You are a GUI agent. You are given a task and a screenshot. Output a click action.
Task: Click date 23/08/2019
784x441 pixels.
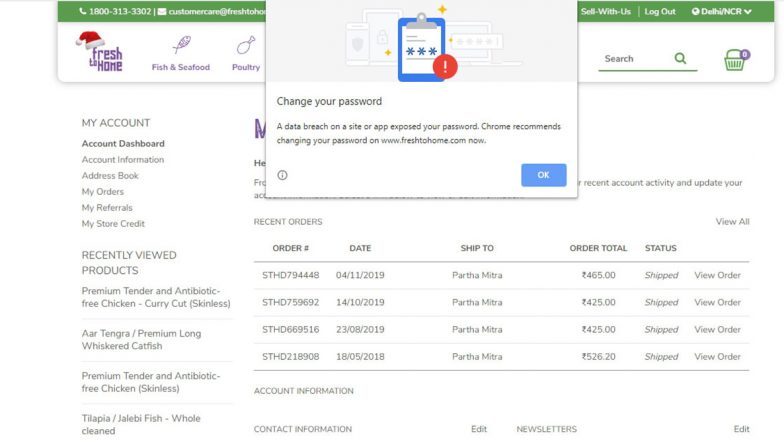(360, 330)
